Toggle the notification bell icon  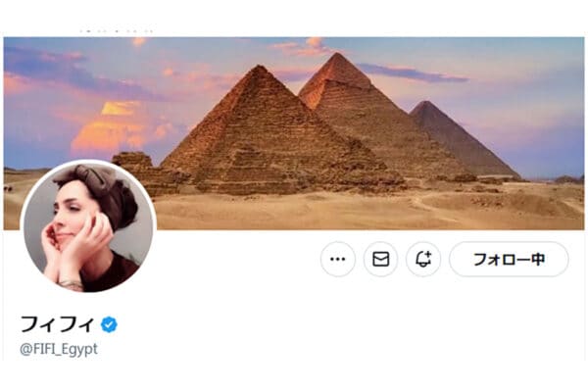click(423, 259)
